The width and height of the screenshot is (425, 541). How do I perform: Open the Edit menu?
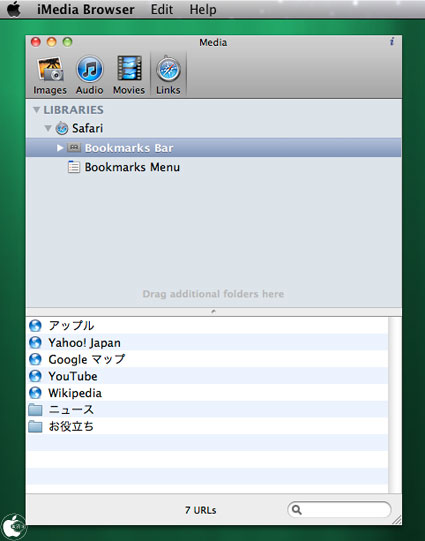coord(162,9)
